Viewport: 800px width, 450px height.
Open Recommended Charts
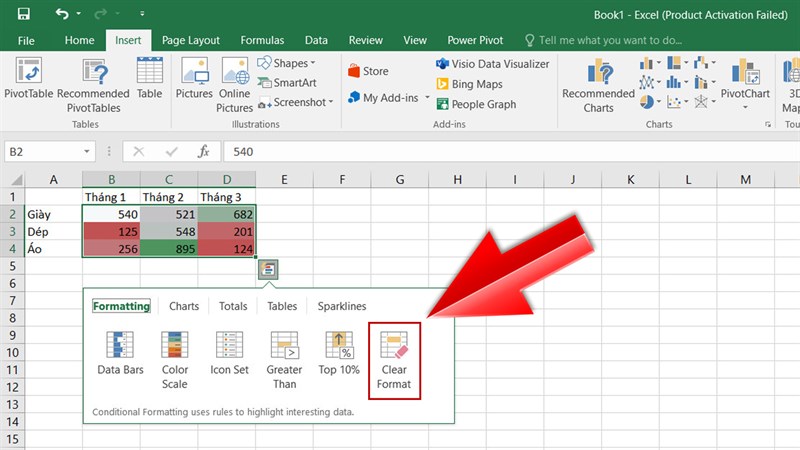coord(598,85)
